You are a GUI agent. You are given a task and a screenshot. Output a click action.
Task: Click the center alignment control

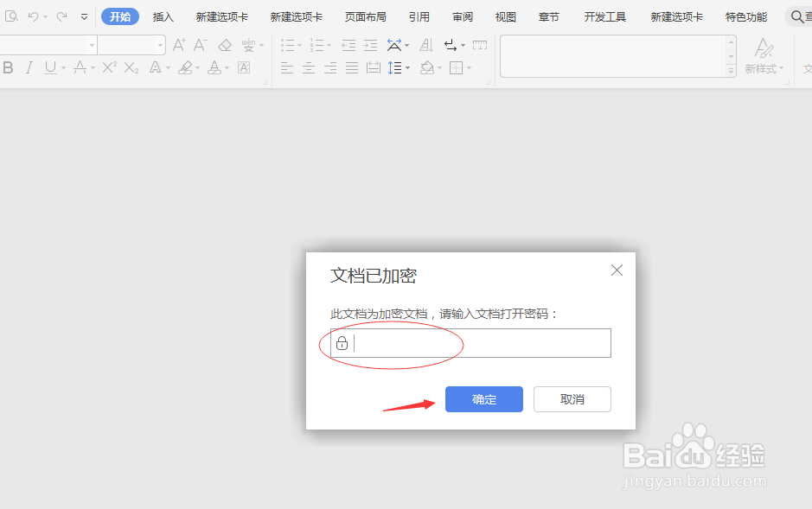(x=308, y=67)
